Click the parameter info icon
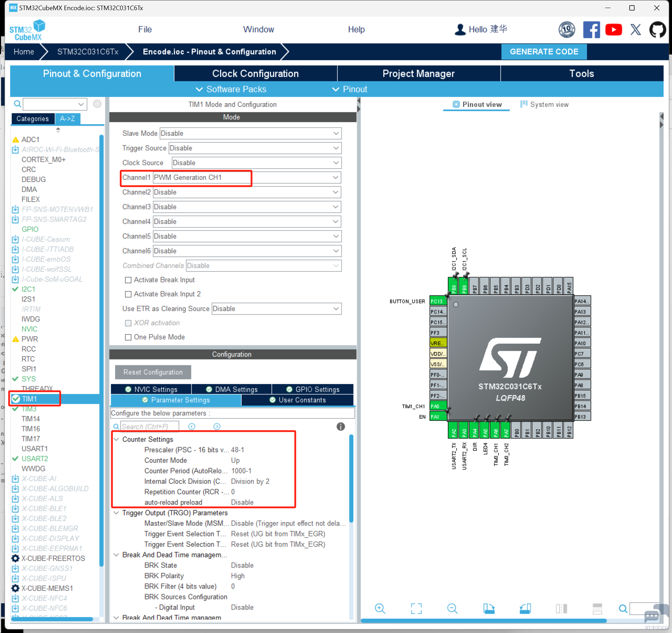Screen dimensions: 672x633 coord(341,427)
